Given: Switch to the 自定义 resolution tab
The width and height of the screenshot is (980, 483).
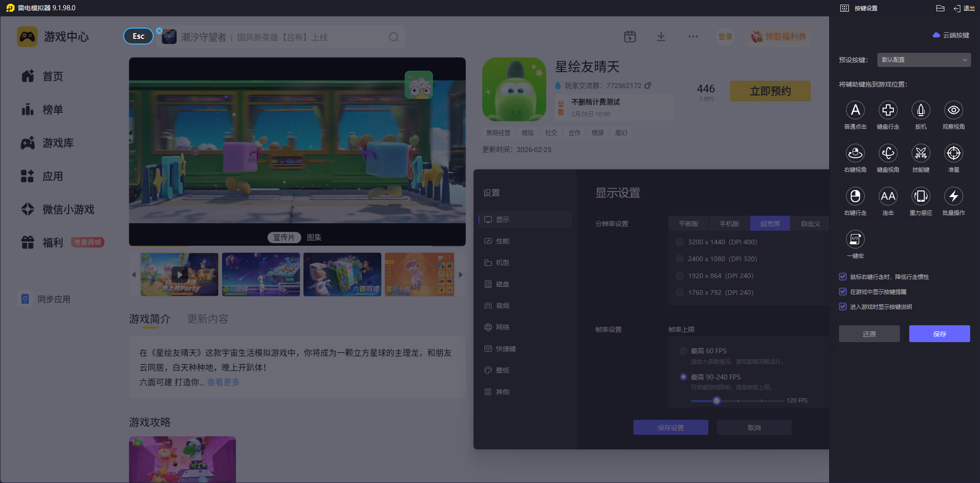Looking at the screenshot, I should point(810,224).
